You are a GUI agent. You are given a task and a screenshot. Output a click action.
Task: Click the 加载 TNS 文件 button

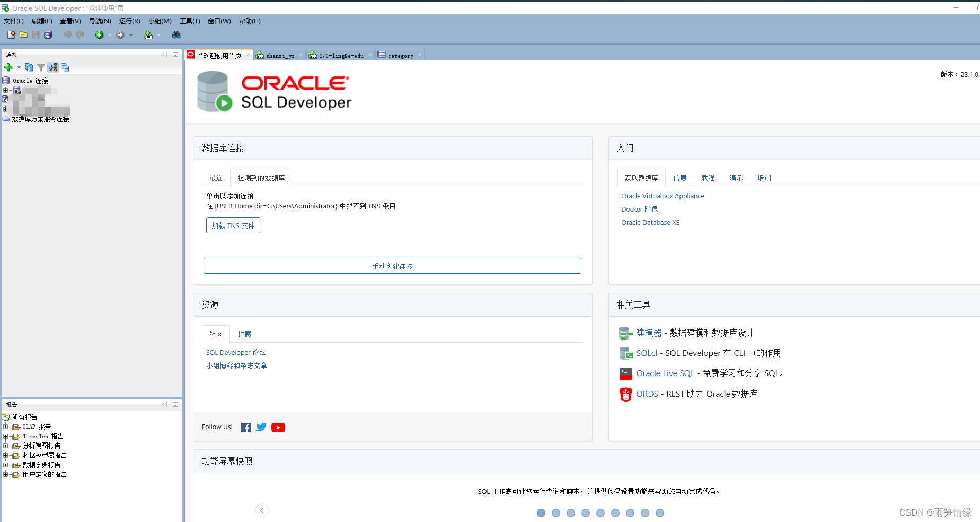pos(233,225)
